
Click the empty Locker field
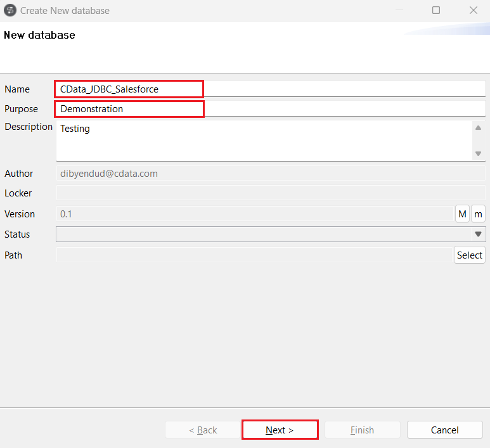270,193
